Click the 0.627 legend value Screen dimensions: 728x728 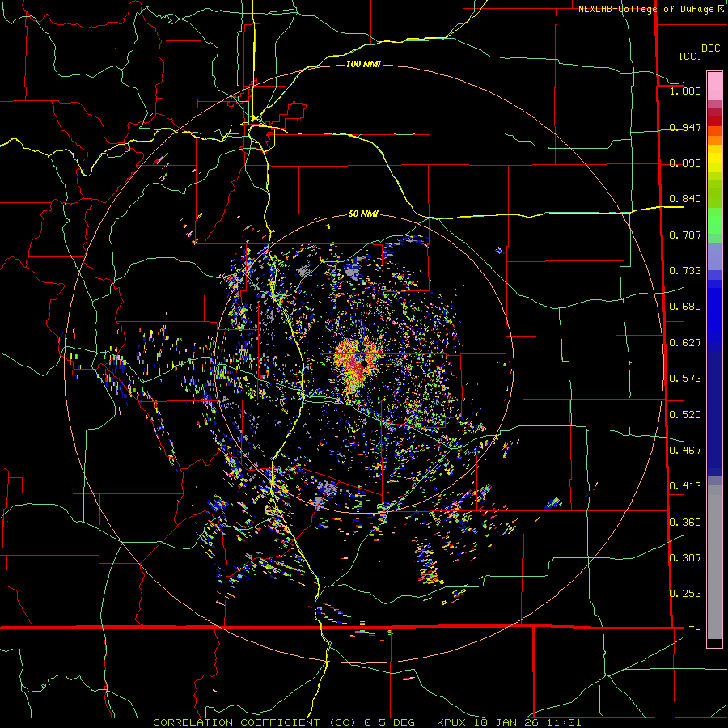point(685,343)
